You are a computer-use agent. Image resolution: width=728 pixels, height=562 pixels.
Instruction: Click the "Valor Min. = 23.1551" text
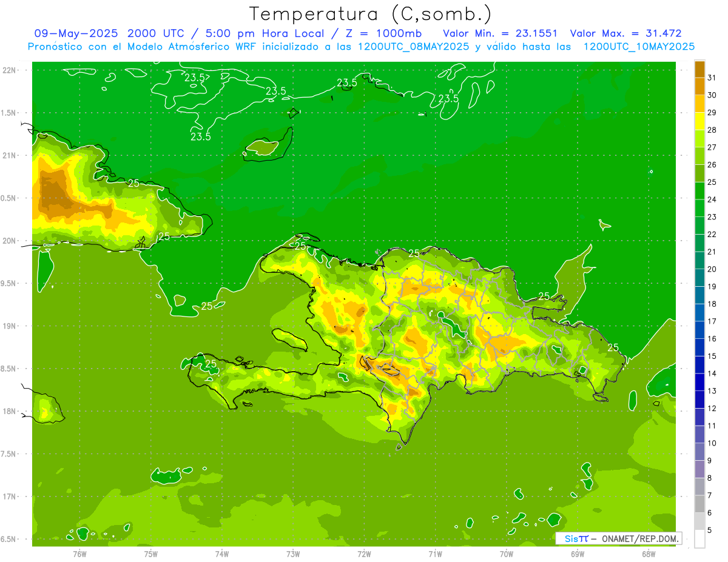(500, 33)
